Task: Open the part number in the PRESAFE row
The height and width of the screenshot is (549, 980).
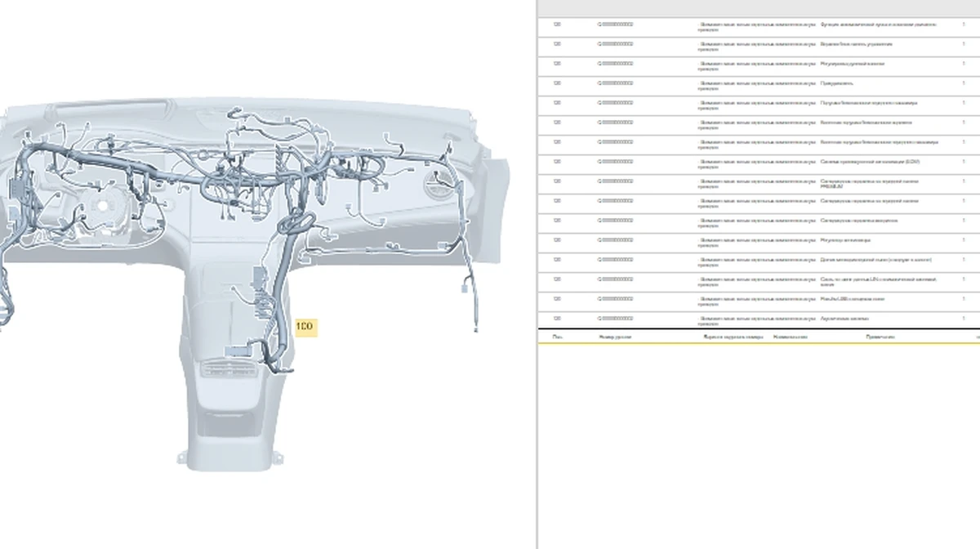Action: click(615, 181)
